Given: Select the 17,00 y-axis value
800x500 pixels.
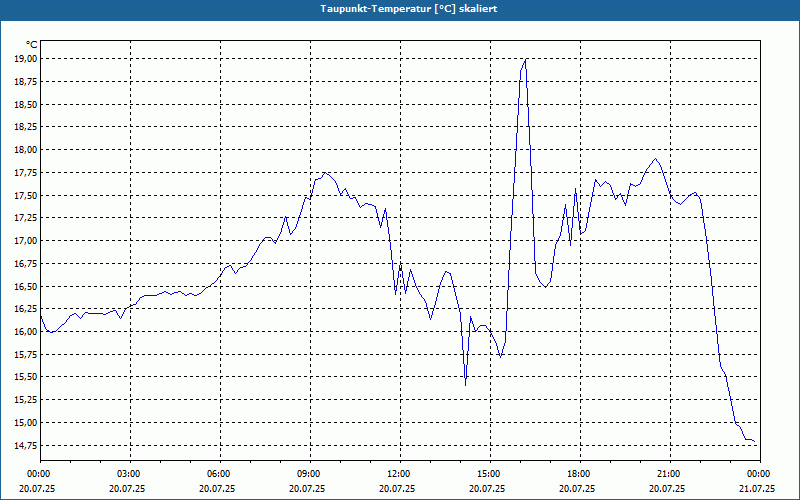Looking at the screenshot, I should tap(27, 240).
